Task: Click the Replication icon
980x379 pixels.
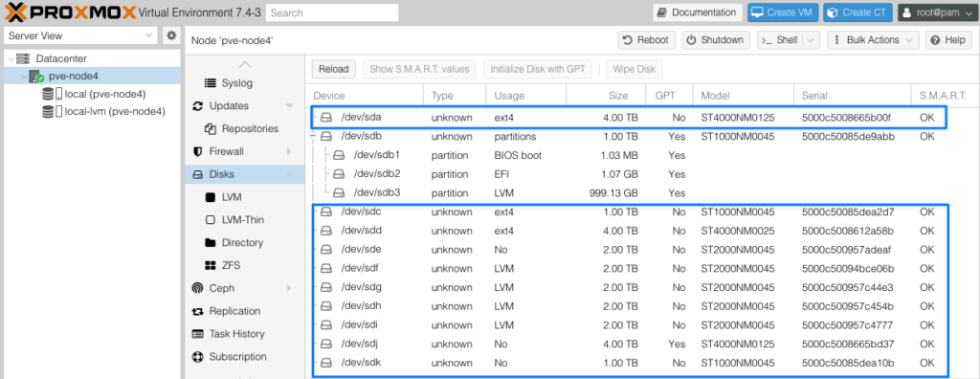Action: (x=198, y=311)
